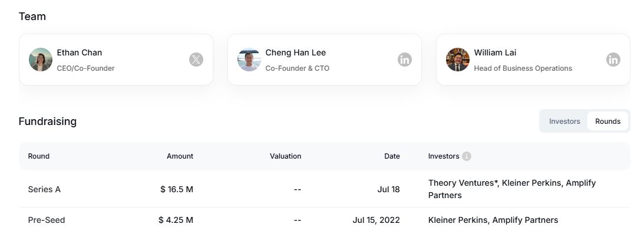Open William Lai's LinkedIn icon
Screen dimensions: 644x250
[x=613, y=60]
